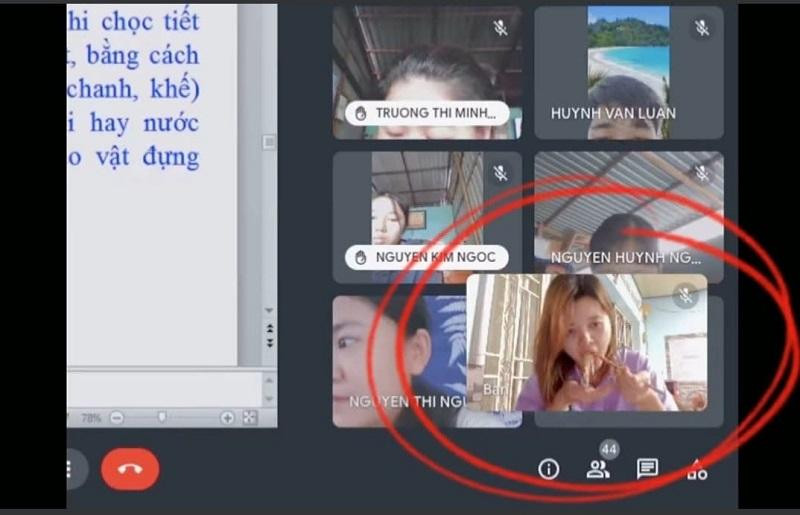Select the HUYNH VAN LUAN video tile
The width and height of the screenshot is (800, 515).
click(x=629, y=72)
